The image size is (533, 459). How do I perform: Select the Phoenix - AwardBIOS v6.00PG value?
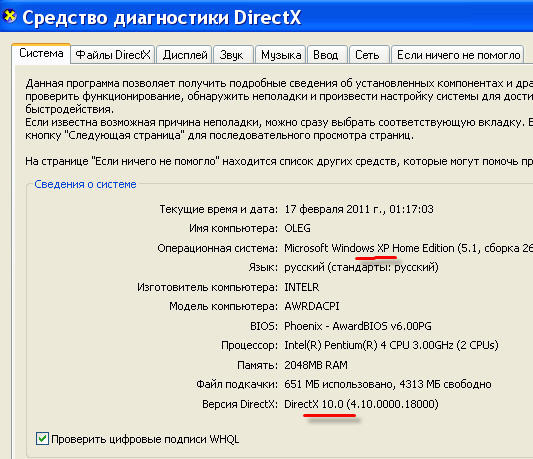click(x=358, y=326)
